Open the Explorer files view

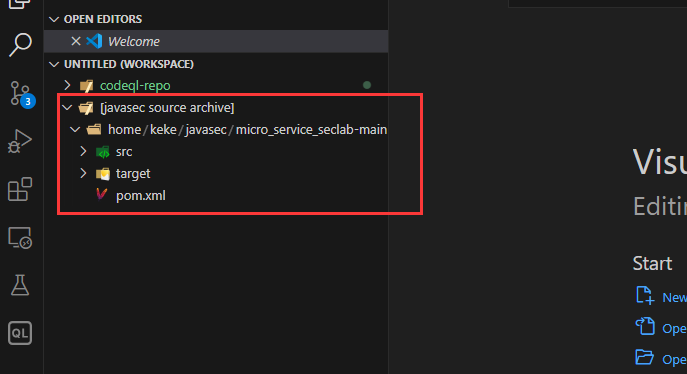tap(20, 4)
